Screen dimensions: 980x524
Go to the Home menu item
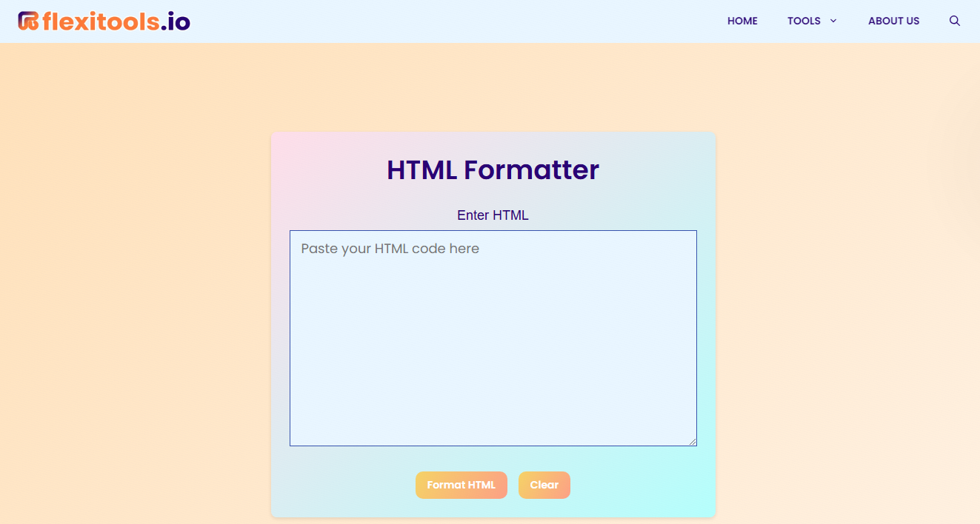tap(742, 21)
